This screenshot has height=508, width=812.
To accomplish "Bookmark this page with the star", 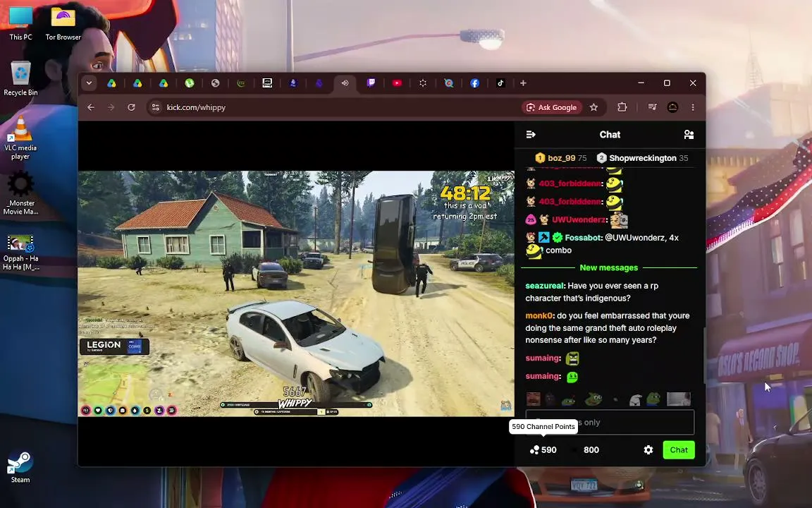I will (594, 107).
